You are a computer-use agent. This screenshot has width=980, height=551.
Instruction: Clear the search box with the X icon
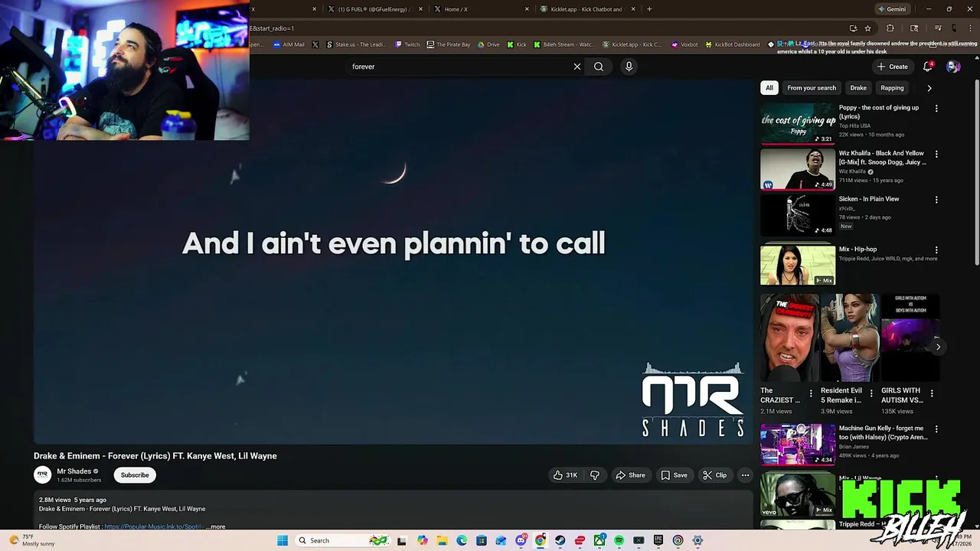point(577,67)
